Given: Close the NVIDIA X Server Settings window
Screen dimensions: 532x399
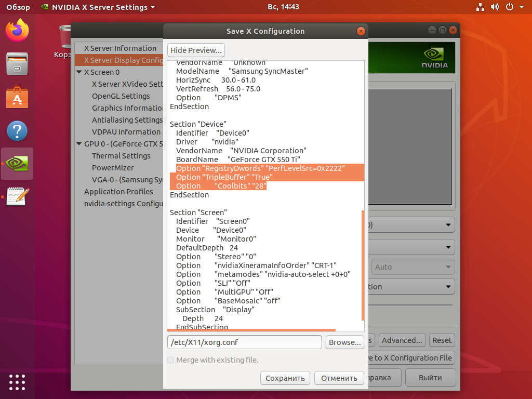Looking at the screenshot, I should [x=453, y=30].
